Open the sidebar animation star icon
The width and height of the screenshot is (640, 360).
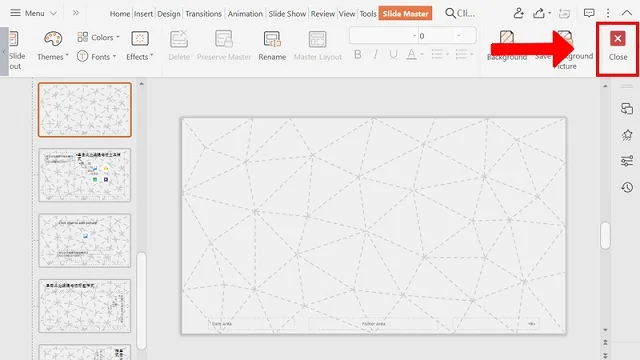pos(627,135)
